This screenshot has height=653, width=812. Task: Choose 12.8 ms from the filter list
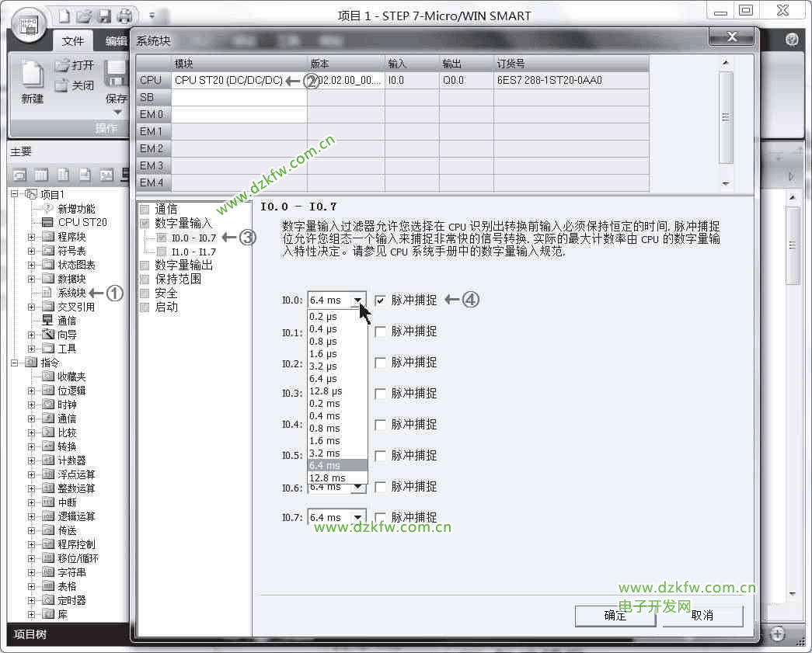click(337, 478)
